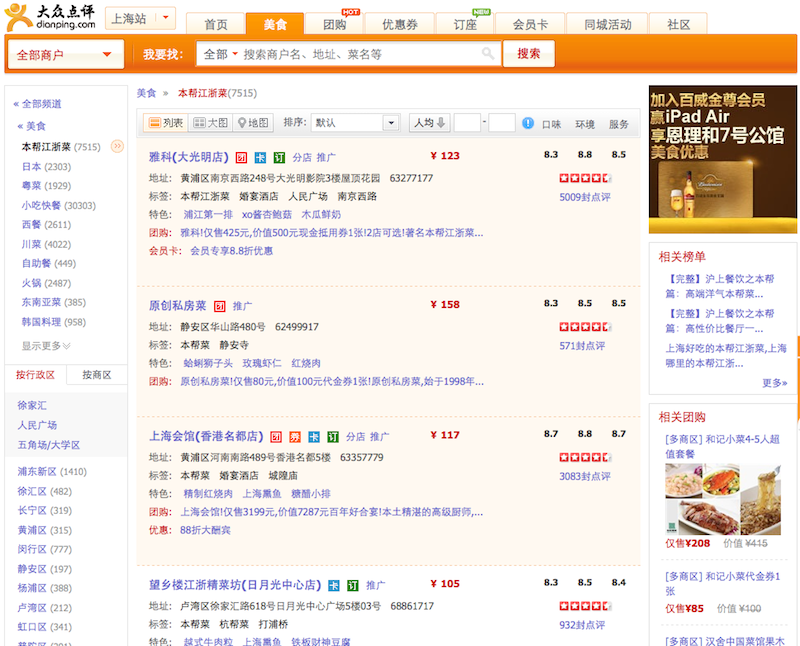The height and width of the screenshot is (646, 800).
Task: Open 全部商户 merchant type dropdown
Action: (66, 54)
